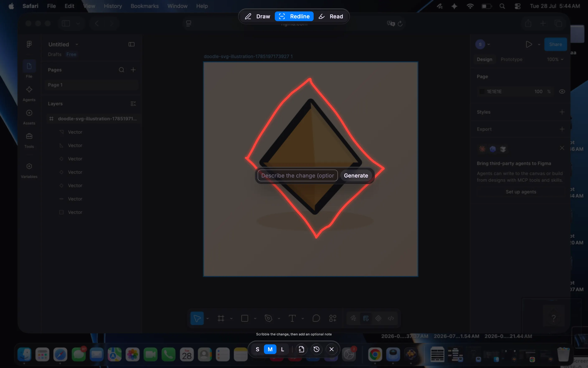Click the Share button
This screenshot has width=588, height=368.
tap(555, 44)
